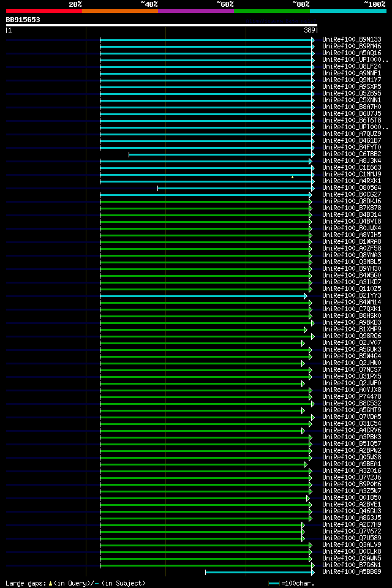Select label UniRef100_C5XNN1
Viewport: 392px width, 588px height.
coord(352,100)
